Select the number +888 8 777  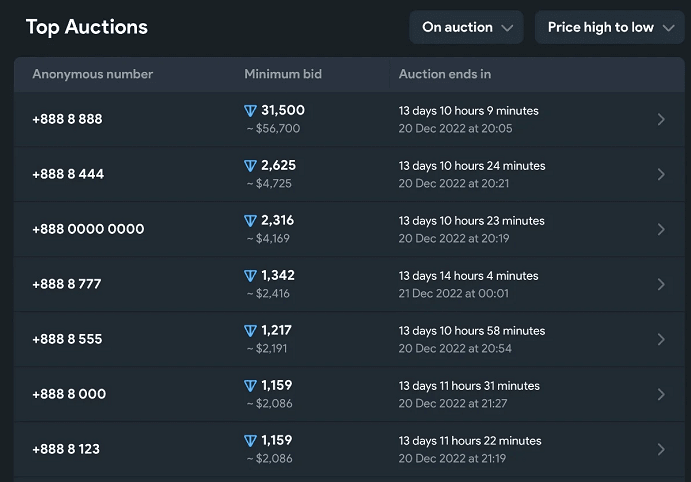pos(67,284)
